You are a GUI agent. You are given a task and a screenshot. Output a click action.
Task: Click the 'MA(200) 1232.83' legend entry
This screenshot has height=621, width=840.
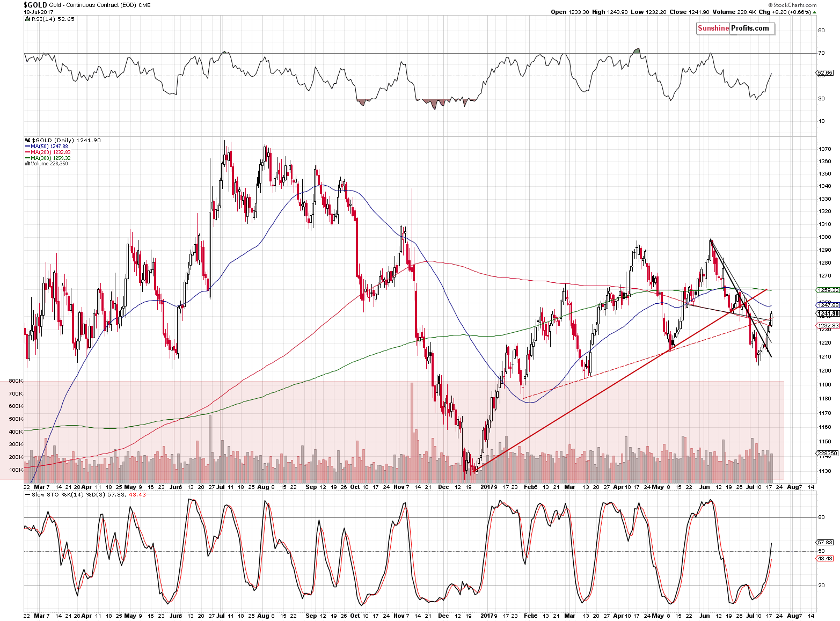click(51, 152)
